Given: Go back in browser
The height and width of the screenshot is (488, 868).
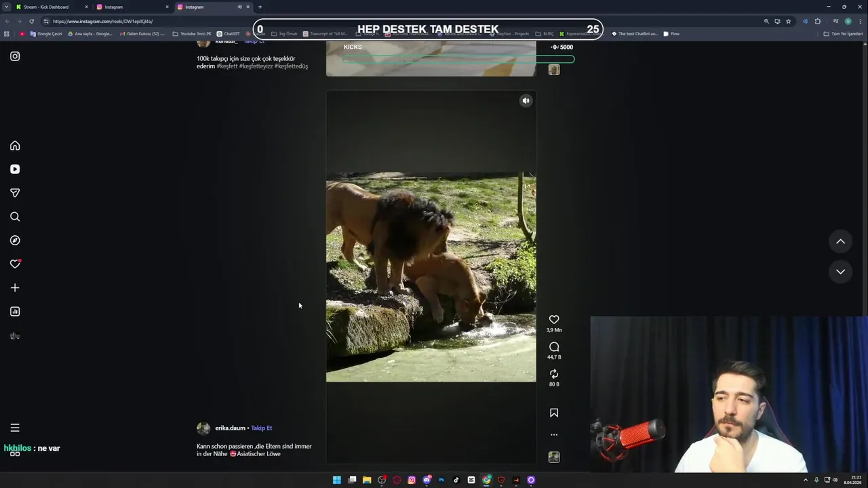Looking at the screenshot, I should coord(7,21).
